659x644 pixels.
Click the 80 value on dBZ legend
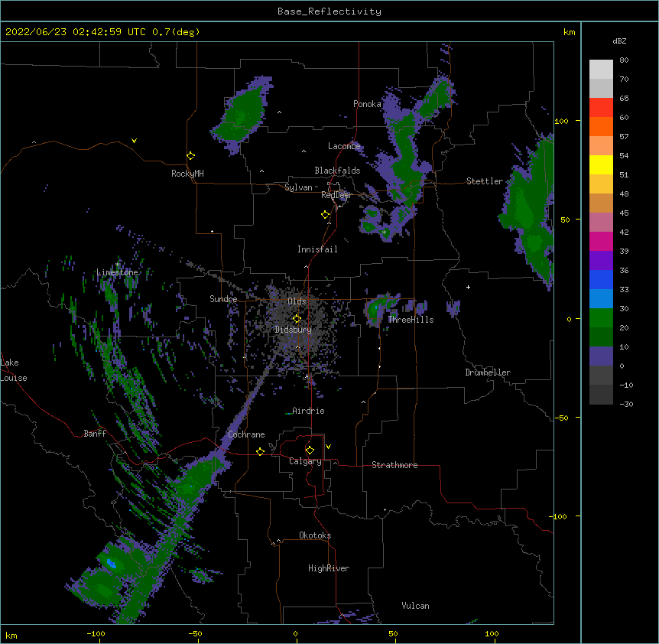[624, 60]
